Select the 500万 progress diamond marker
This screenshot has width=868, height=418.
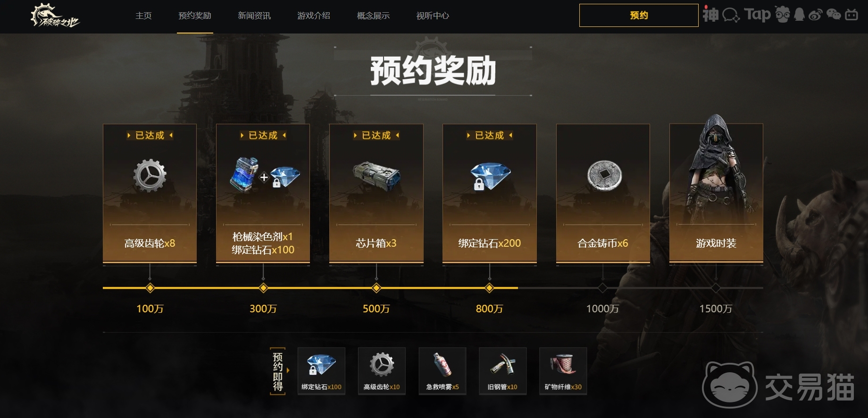point(376,288)
